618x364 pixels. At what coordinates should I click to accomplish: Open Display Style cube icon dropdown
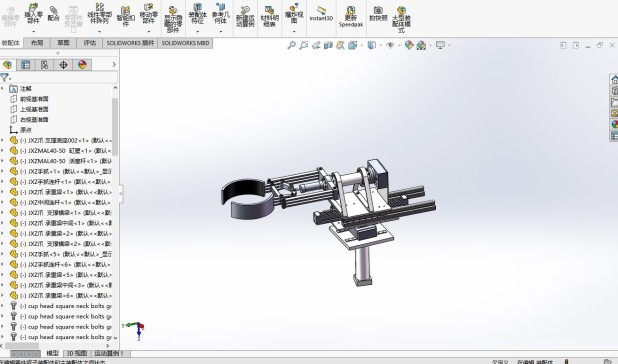click(x=372, y=45)
